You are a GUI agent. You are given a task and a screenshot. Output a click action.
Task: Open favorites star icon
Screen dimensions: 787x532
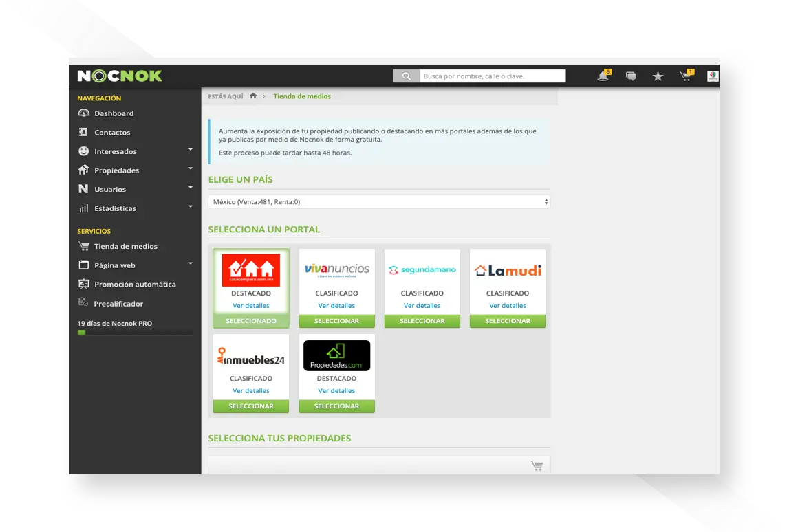tap(658, 76)
